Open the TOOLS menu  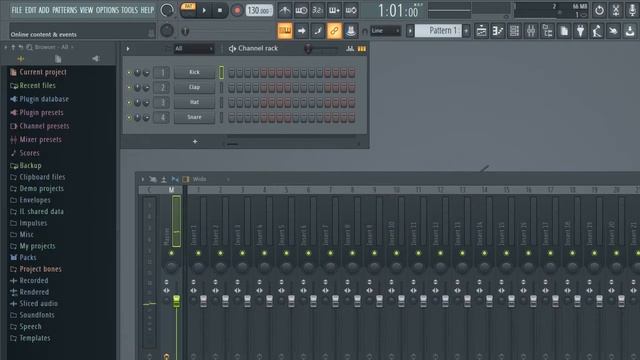(x=129, y=10)
